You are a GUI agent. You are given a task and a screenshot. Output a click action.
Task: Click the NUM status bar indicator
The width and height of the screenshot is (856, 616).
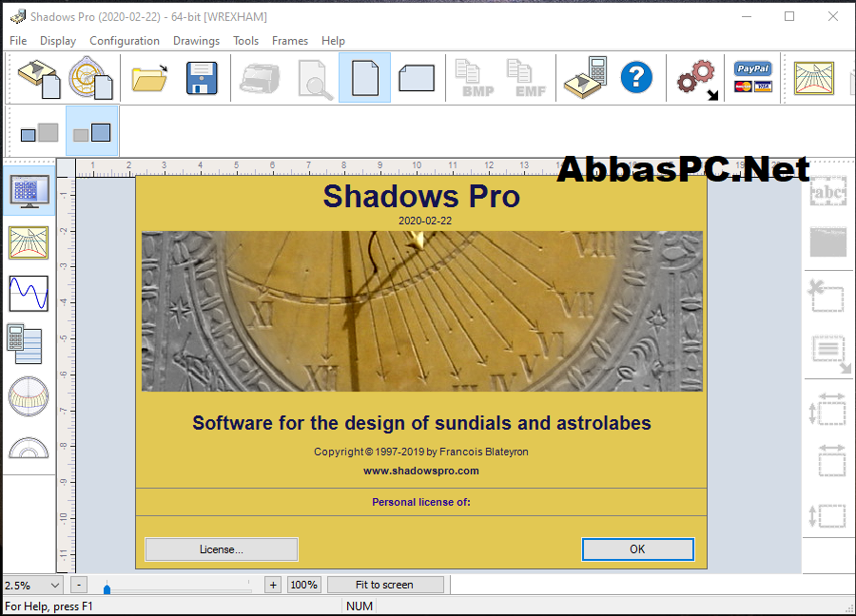(x=360, y=606)
